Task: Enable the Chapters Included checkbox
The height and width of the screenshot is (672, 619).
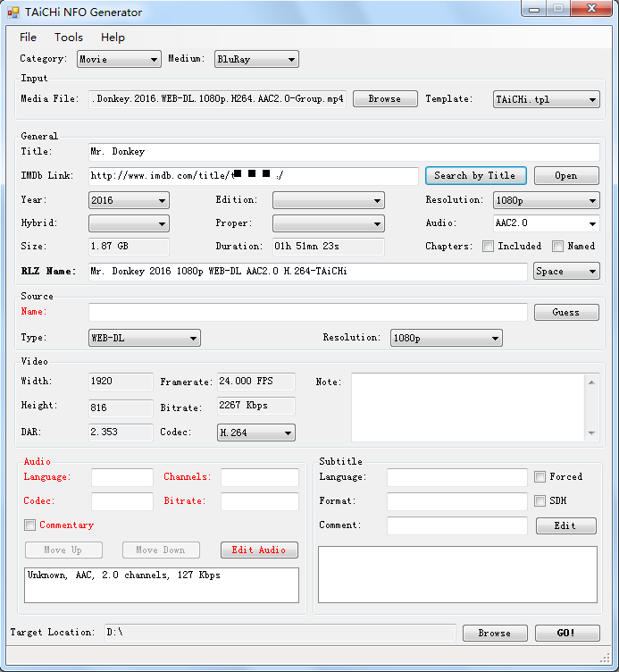Action: (488, 246)
